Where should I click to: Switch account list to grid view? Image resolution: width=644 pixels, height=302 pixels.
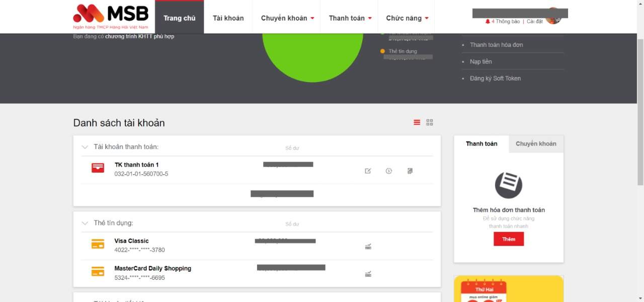tap(430, 122)
